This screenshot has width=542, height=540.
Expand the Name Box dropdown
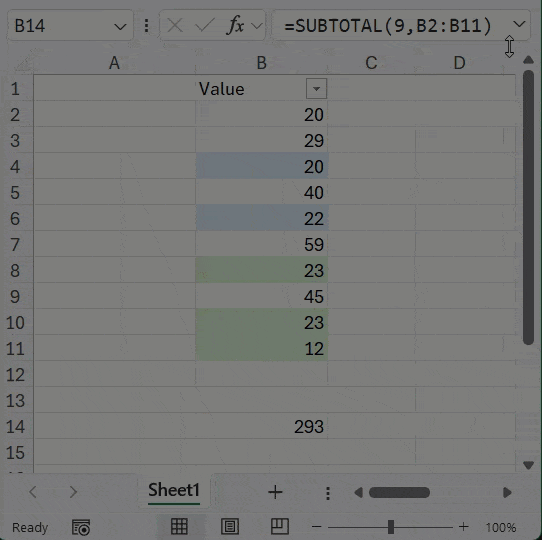[x=120, y=26]
